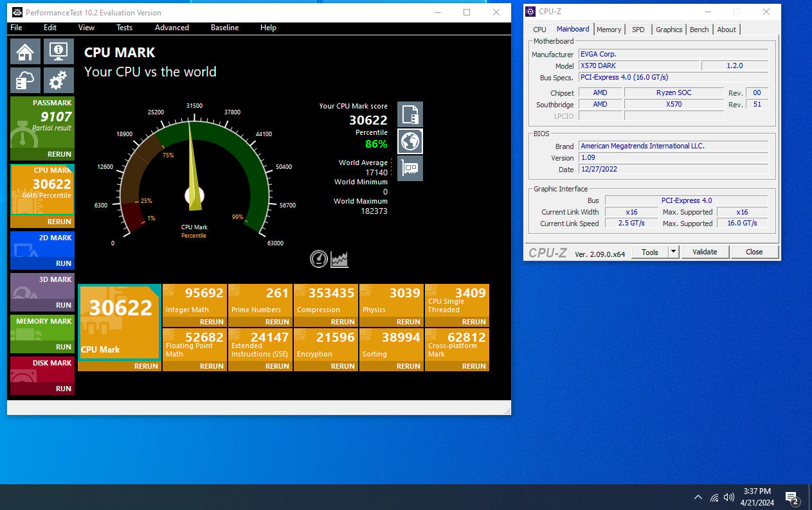The width and height of the screenshot is (812, 510).
Task: Rerun the Physics test
Action: pos(408,322)
